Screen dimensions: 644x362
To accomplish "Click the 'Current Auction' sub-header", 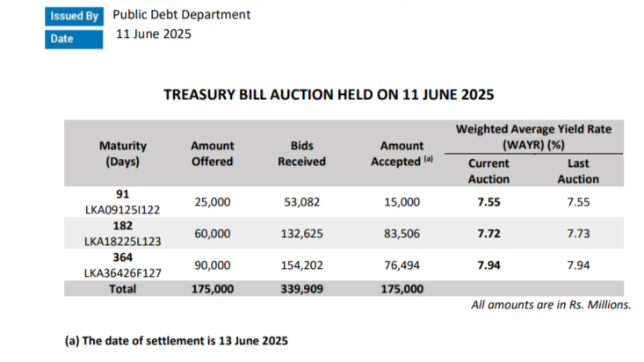I will (488, 171).
